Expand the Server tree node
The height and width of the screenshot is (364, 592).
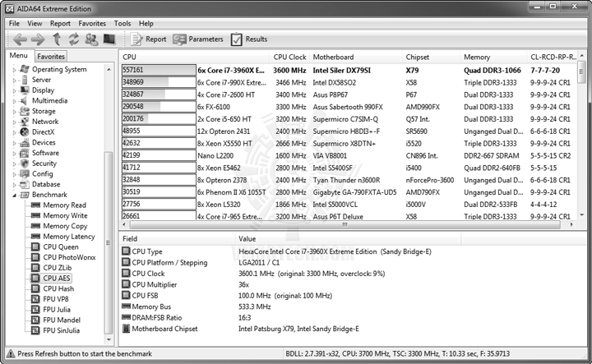pos(14,80)
